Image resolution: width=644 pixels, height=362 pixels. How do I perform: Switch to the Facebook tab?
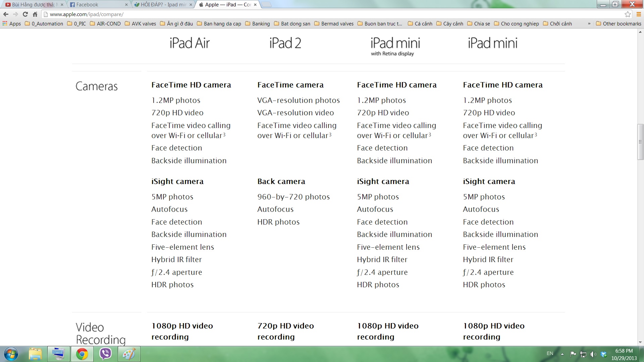click(98, 5)
